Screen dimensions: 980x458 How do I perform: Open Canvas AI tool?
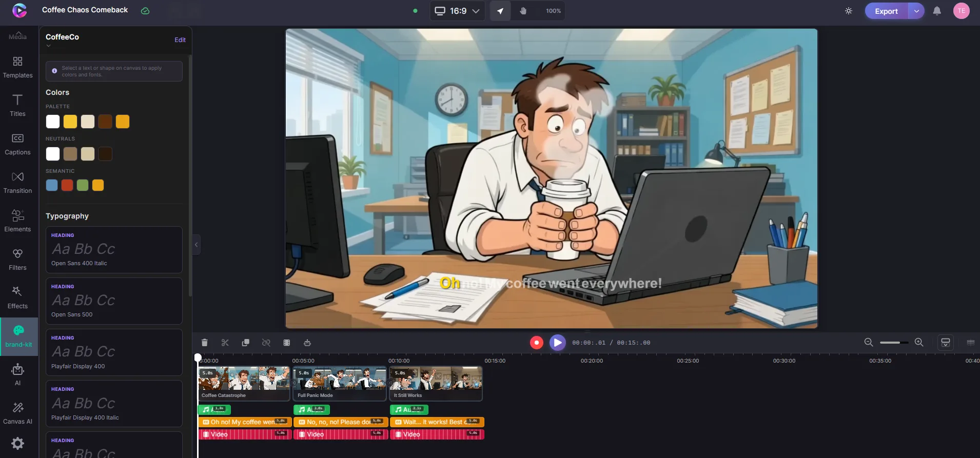pyautogui.click(x=17, y=413)
